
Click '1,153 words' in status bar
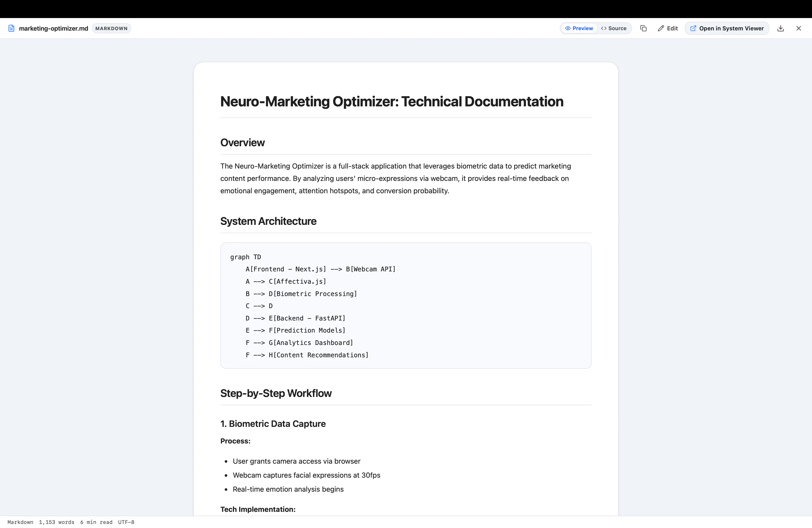[x=57, y=522]
